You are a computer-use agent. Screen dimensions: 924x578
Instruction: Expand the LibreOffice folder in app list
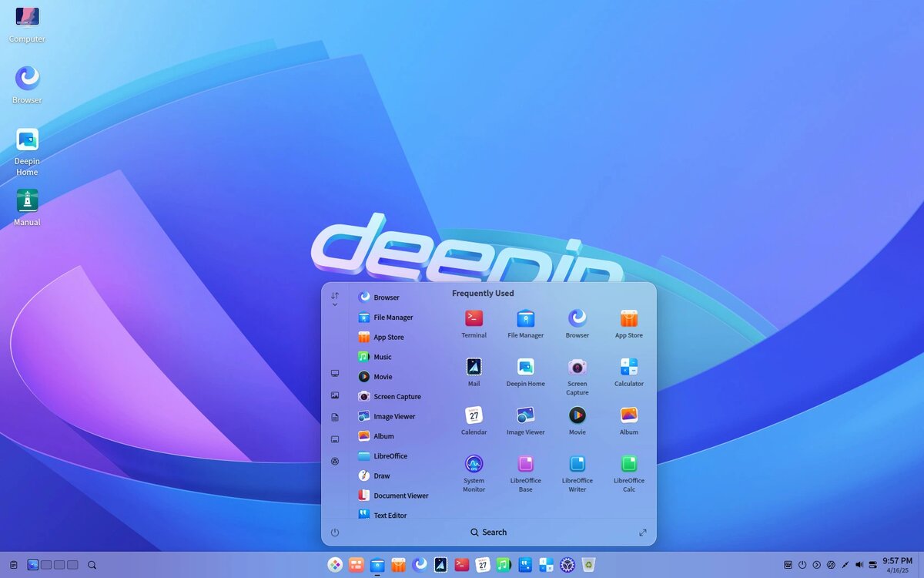390,456
